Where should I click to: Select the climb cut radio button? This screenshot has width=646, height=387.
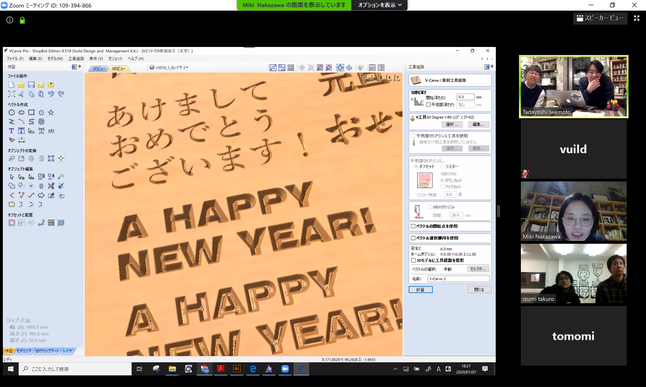point(442,181)
